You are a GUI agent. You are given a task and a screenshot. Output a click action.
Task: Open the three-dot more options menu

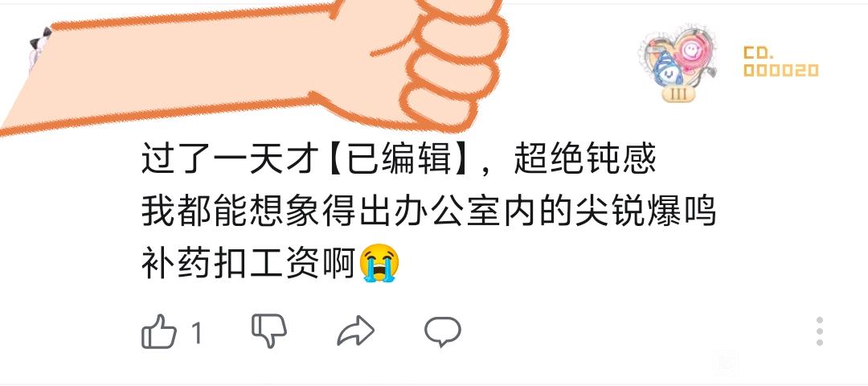819,332
